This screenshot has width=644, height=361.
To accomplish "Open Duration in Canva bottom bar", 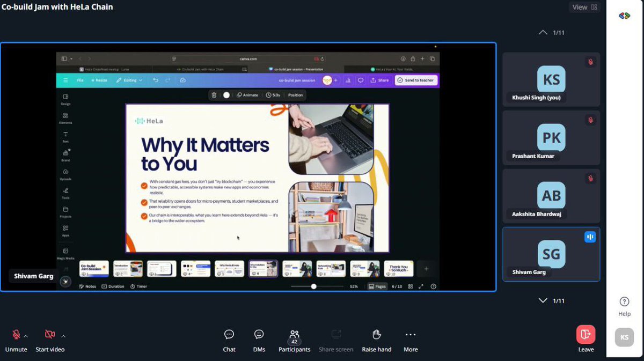I will [x=113, y=286].
